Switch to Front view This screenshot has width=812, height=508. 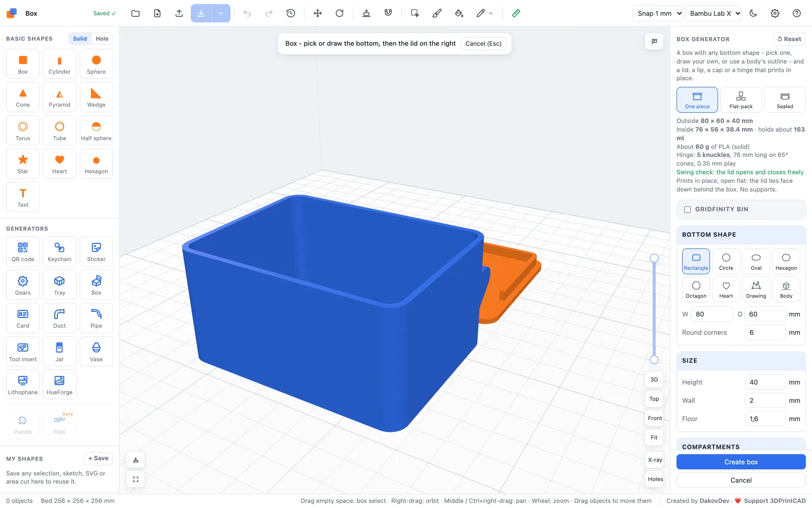[655, 418]
